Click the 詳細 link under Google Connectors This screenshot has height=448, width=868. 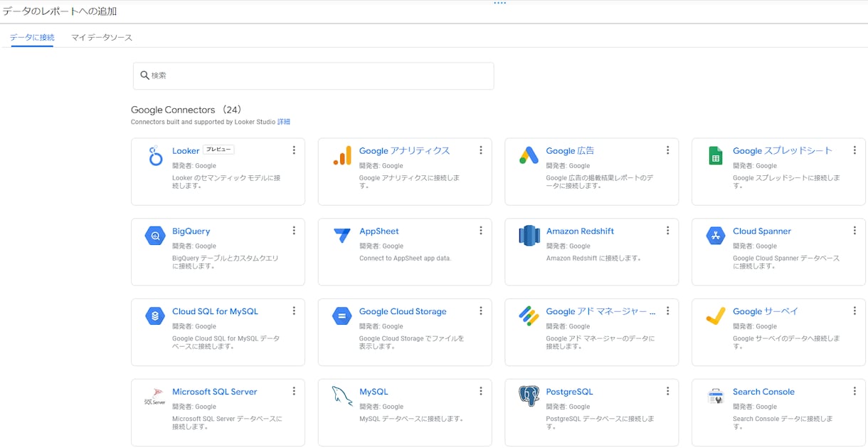tap(284, 122)
